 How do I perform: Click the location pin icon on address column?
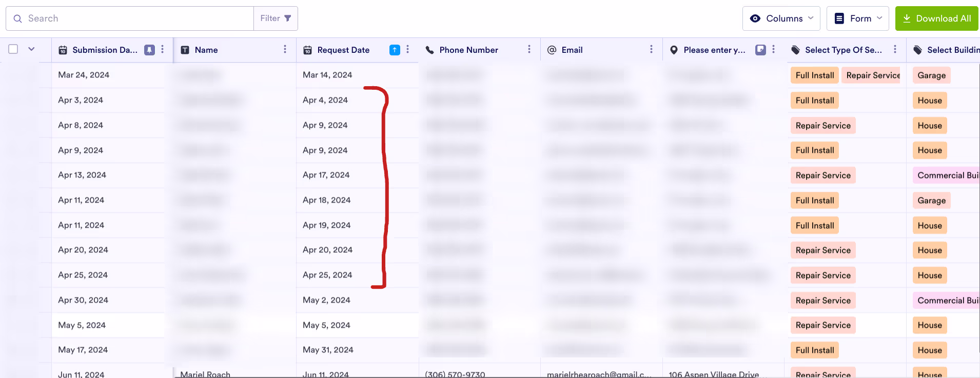(674, 50)
